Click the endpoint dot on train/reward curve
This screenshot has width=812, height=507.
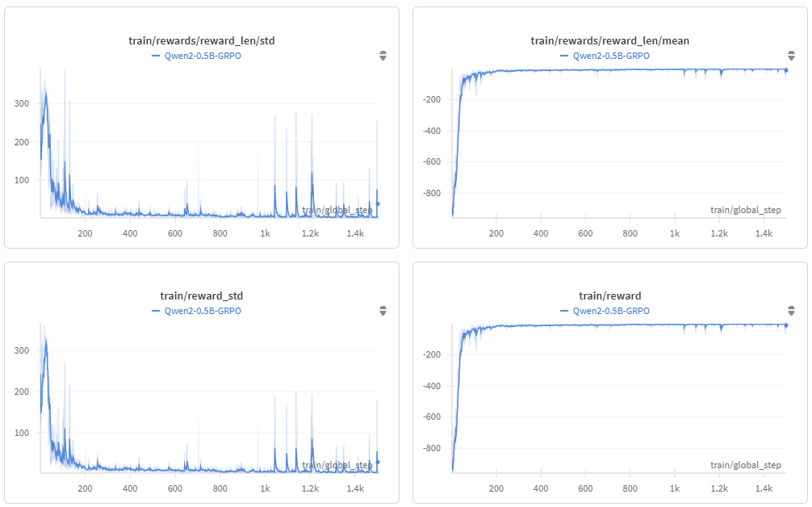tap(786, 325)
